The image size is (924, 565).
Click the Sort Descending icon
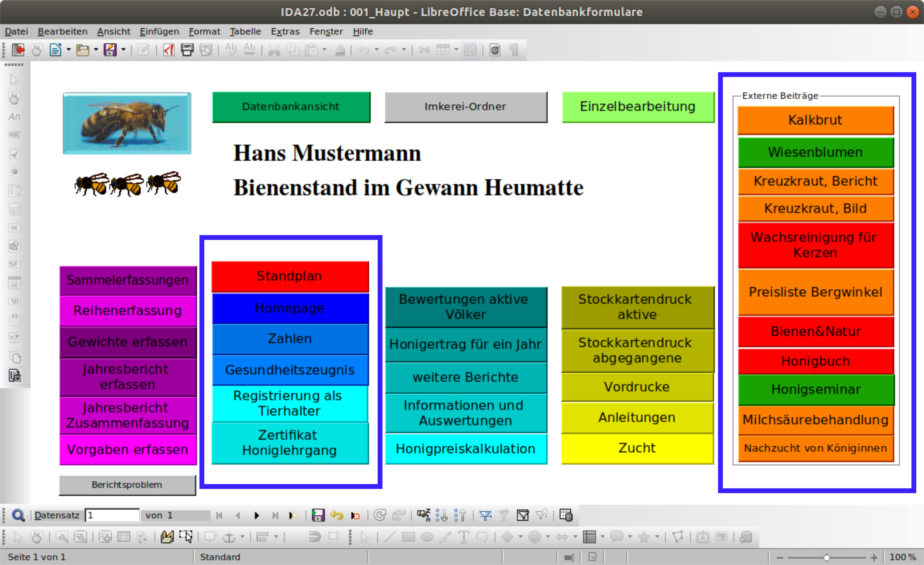[460, 516]
